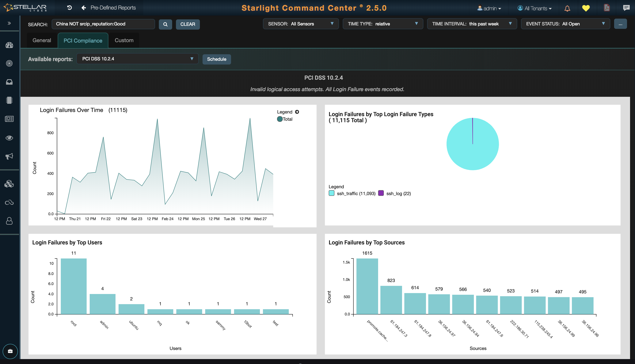Viewport: 635px width, 364px height.
Task: Click the yellow heart health icon
Action: point(586,8)
